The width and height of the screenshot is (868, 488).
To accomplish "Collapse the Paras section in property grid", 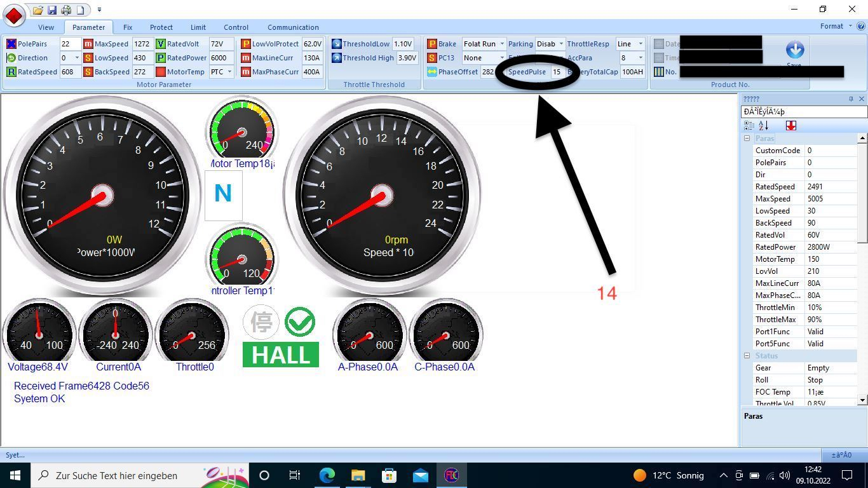I will tap(747, 139).
